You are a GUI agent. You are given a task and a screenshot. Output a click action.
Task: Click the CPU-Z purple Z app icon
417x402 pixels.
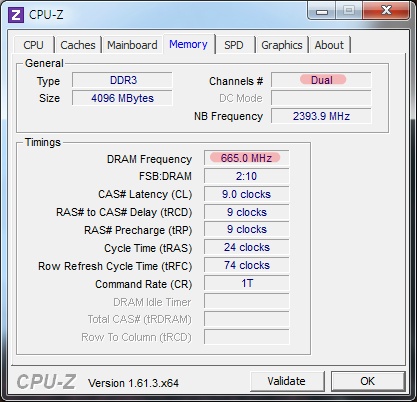(x=16, y=15)
